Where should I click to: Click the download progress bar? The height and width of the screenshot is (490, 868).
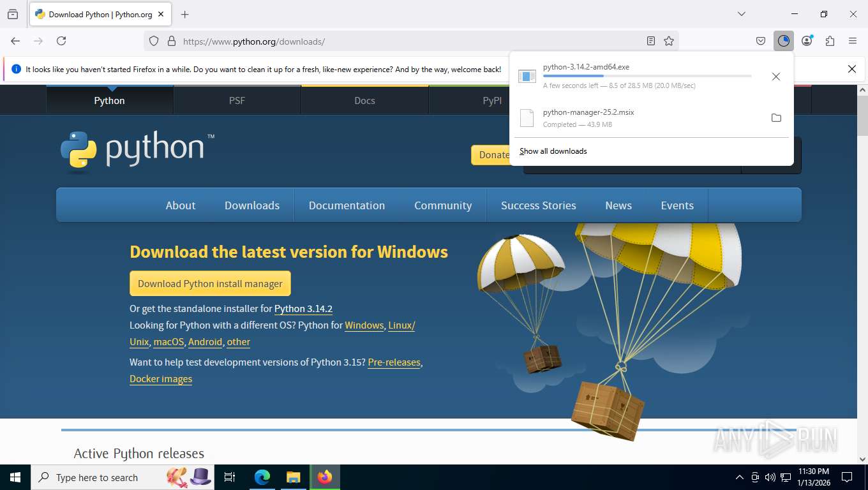tap(647, 76)
